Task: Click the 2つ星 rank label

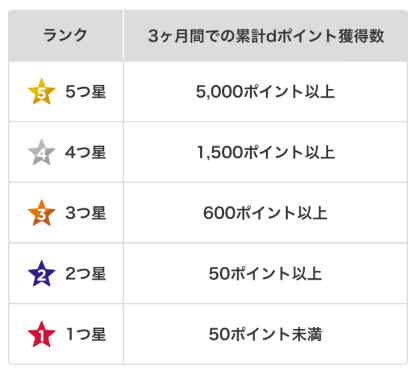Action: coord(86,274)
